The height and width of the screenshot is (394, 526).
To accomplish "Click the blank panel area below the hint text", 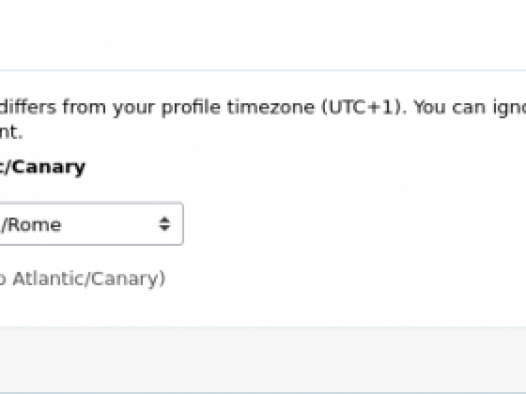I will tap(263, 308).
